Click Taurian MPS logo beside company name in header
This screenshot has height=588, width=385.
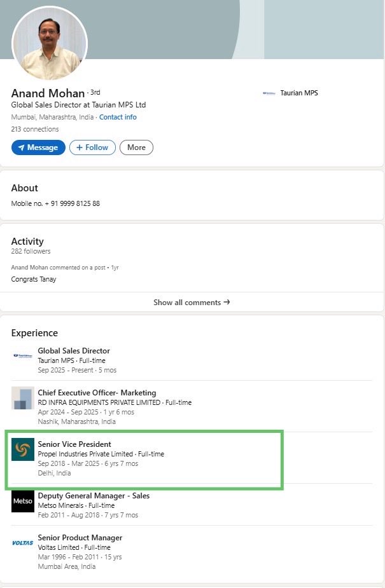[269, 93]
